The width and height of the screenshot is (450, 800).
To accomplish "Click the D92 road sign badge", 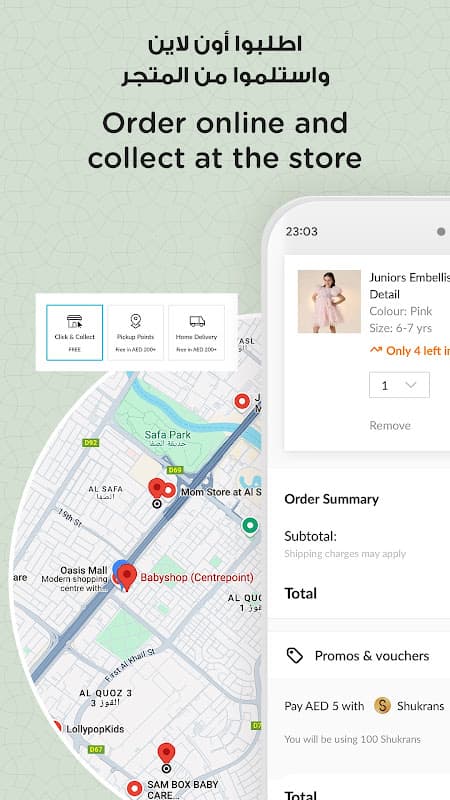I will [x=90, y=443].
